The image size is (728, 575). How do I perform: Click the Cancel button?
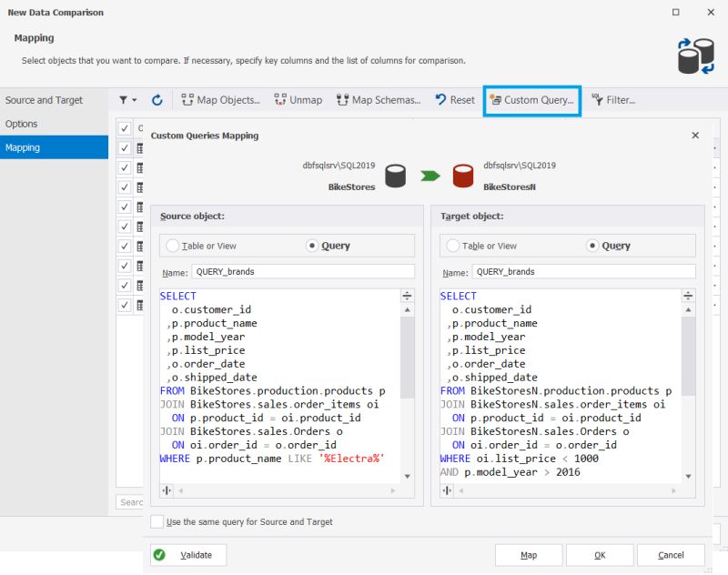click(671, 555)
